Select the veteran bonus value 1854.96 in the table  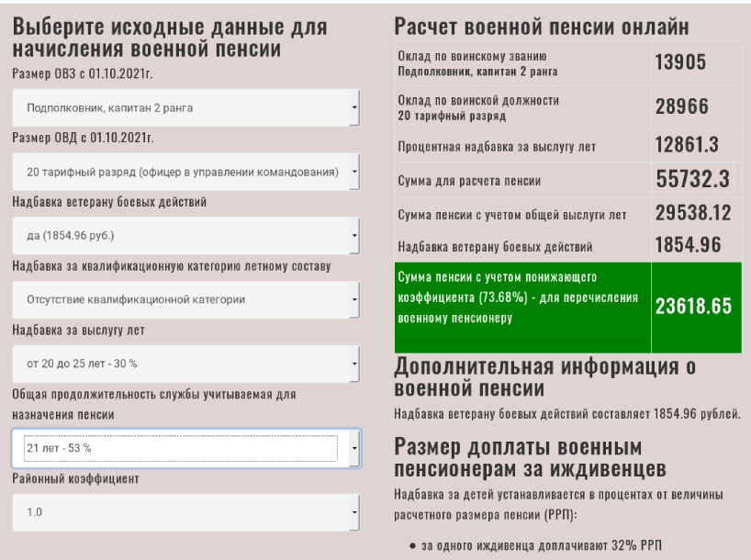click(688, 245)
